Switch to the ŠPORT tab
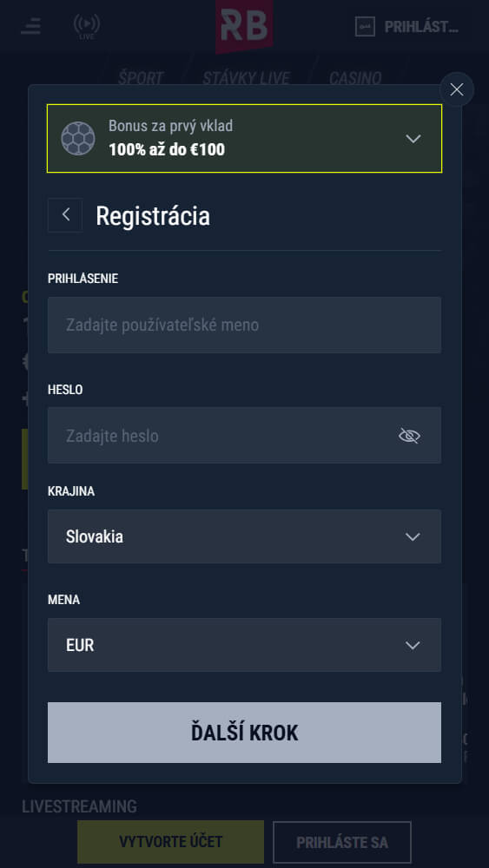Image resolution: width=489 pixels, height=868 pixels. (x=141, y=78)
